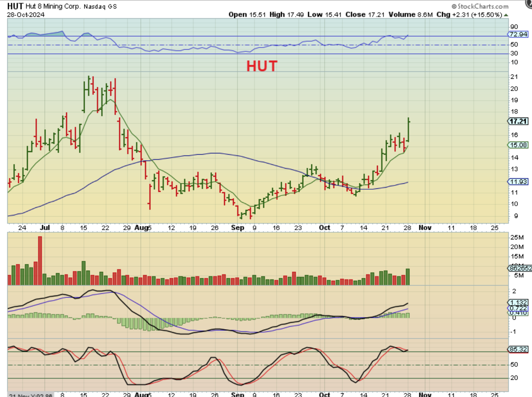Click the bold HUT ticker symbol in the header

(x=16, y=6)
